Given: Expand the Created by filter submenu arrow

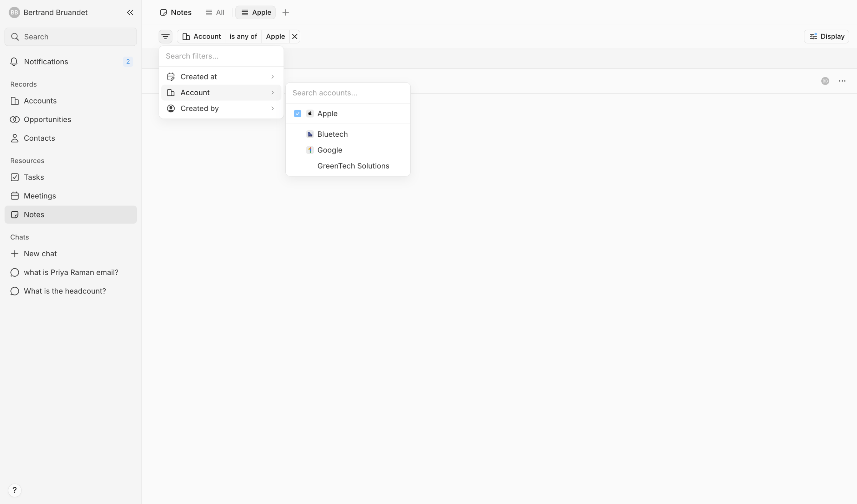Looking at the screenshot, I should (x=272, y=109).
